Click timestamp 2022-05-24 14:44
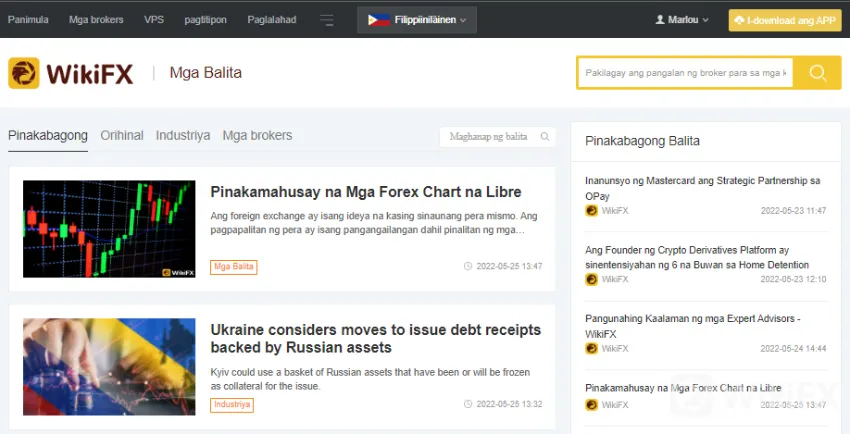850x434 pixels. (x=793, y=348)
